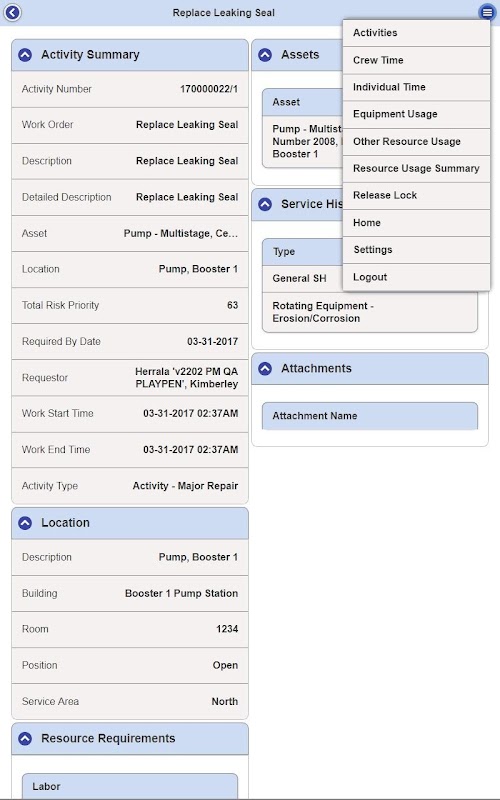Select the Work Start Time row
Image resolution: width=500 pixels, height=800 pixels.
pos(130,414)
